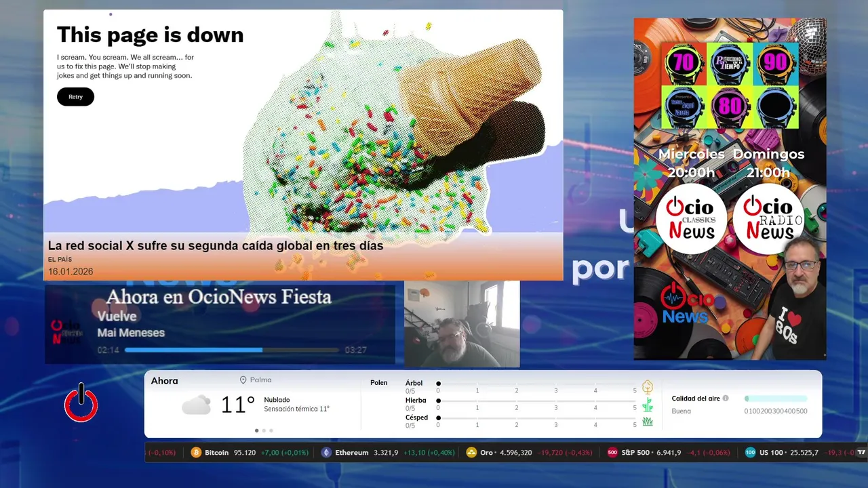Click the air quality index bar
The width and height of the screenshot is (868, 488).
tap(776, 399)
